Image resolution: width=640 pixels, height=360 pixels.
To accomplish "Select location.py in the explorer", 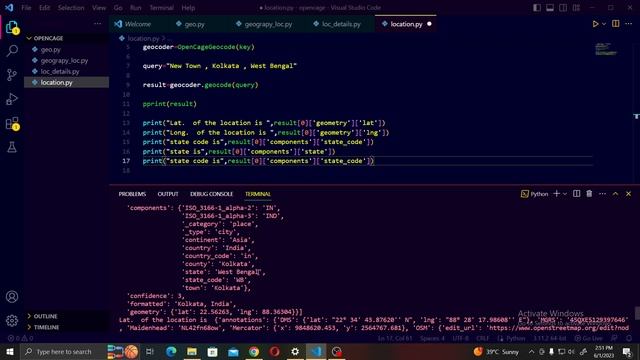I will point(56,82).
